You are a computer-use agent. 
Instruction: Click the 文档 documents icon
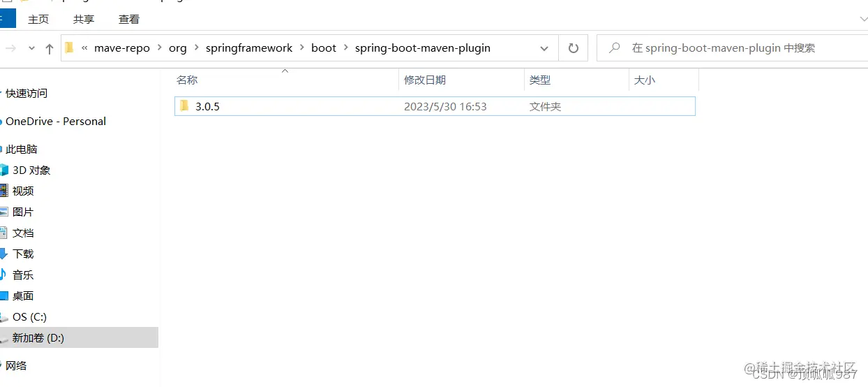(x=3, y=233)
